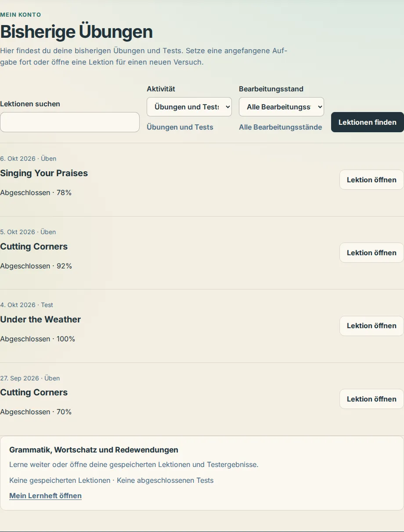Viewport: 404px width, 532px height.
Task: Click the '4. Okt 2026 · Test' date line
Action: point(26,305)
